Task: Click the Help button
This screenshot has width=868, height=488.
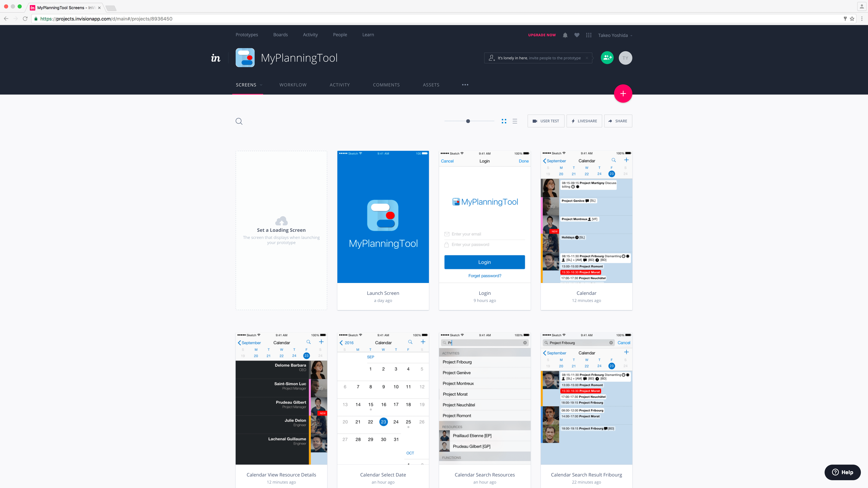Action: (x=842, y=472)
